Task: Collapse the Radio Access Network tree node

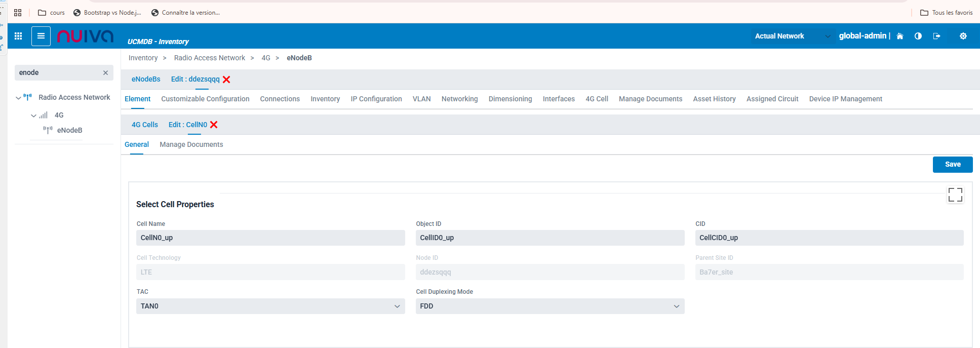Action: click(19, 98)
